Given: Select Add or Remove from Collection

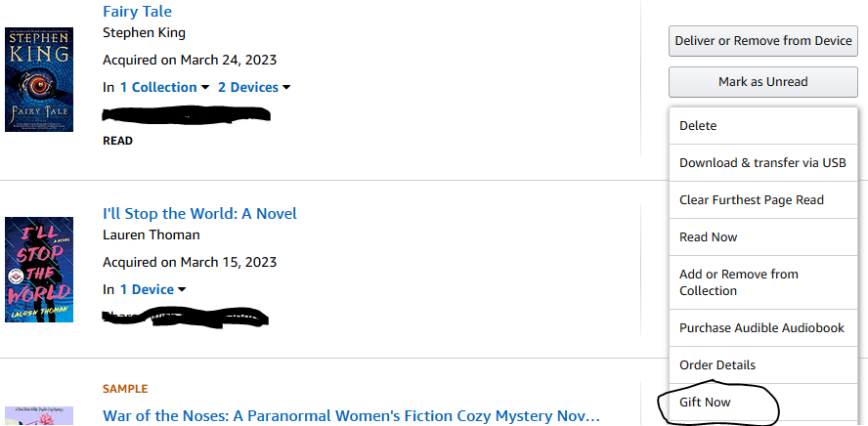Looking at the screenshot, I should [739, 282].
